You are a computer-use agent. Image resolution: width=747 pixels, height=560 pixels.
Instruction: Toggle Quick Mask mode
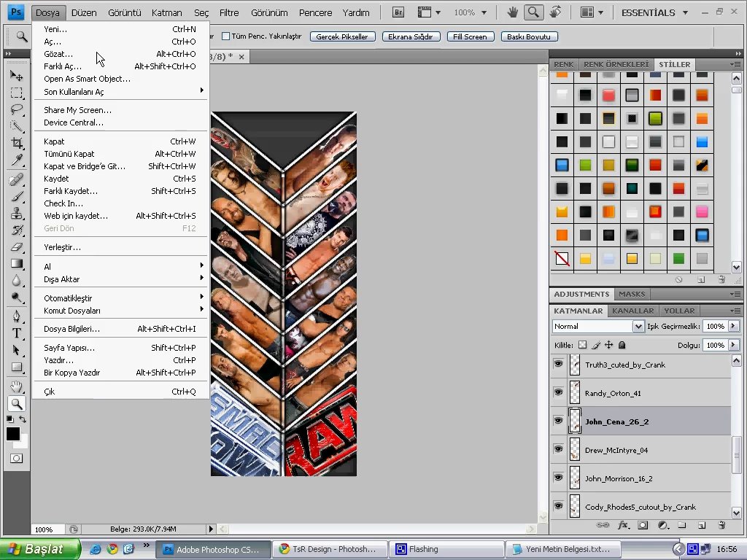click(16, 458)
